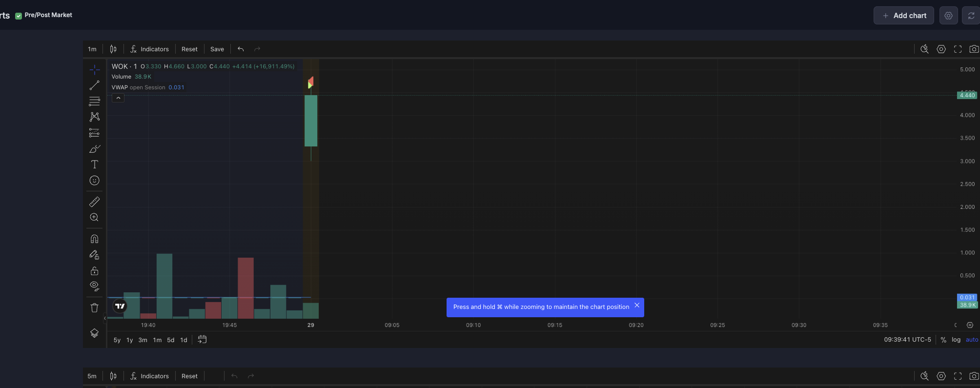Take a chart snapshot with camera icon
The width and height of the screenshot is (980, 388).
point(974,49)
